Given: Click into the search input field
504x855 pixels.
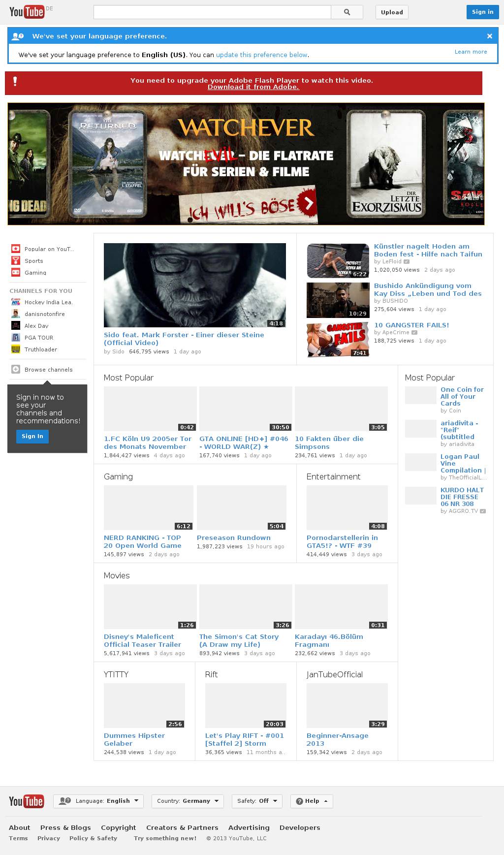Looking at the screenshot, I should [x=212, y=12].
